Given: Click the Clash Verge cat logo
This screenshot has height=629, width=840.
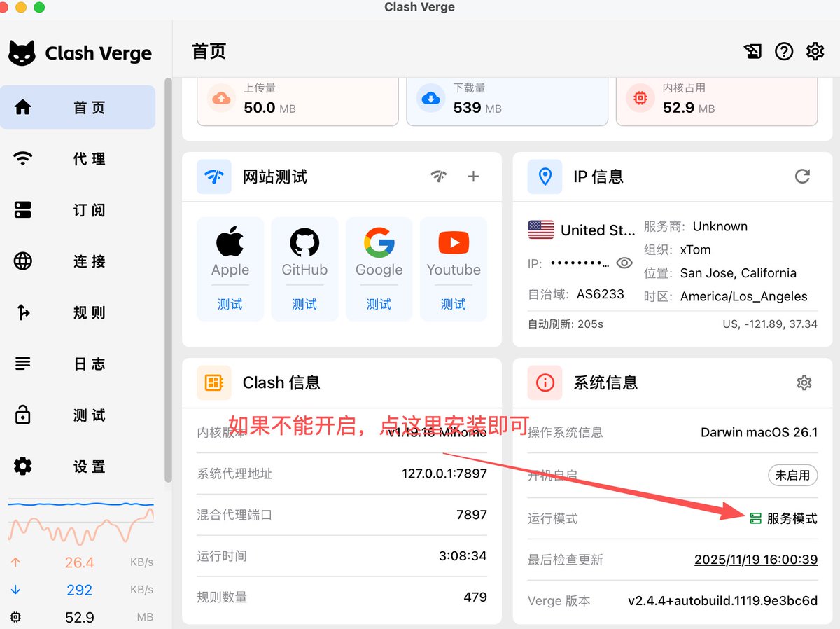Looking at the screenshot, I should tap(22, 53).
